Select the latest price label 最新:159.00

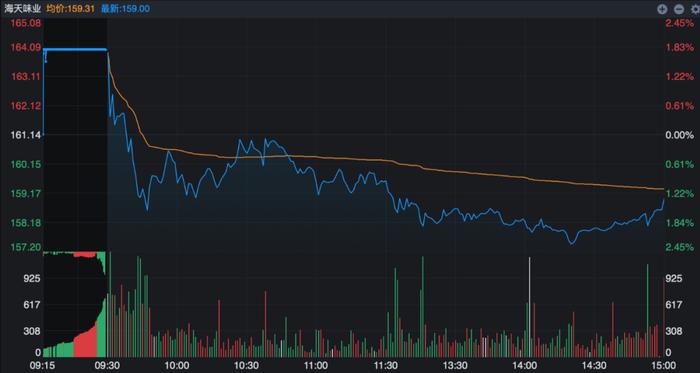(125, 8)
